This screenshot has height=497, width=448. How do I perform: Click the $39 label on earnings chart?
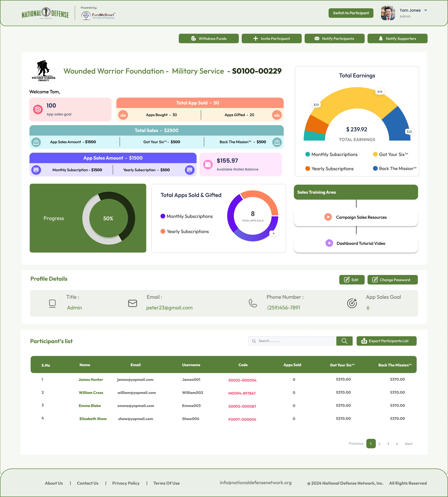380,92
